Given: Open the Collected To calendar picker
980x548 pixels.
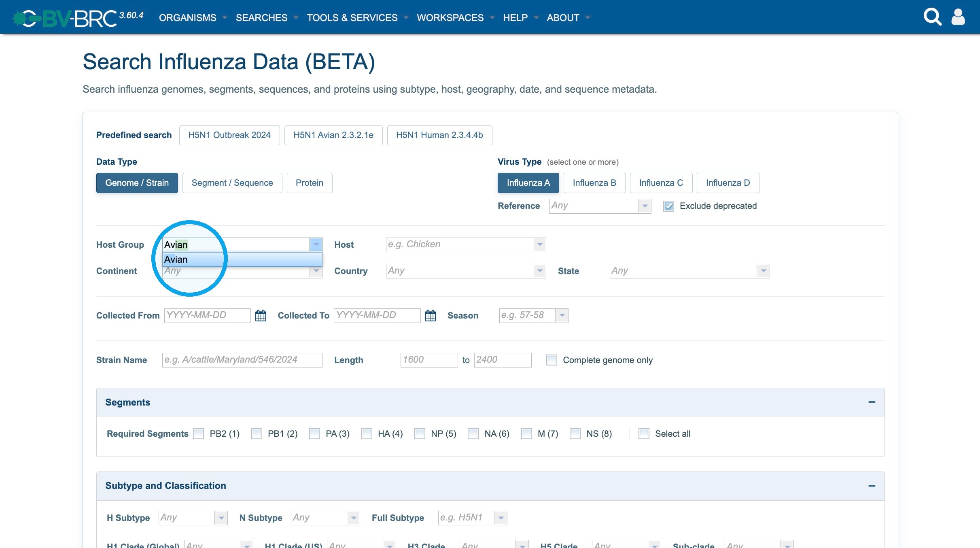Looking at the screenshot, I should (x=431, y=316).
